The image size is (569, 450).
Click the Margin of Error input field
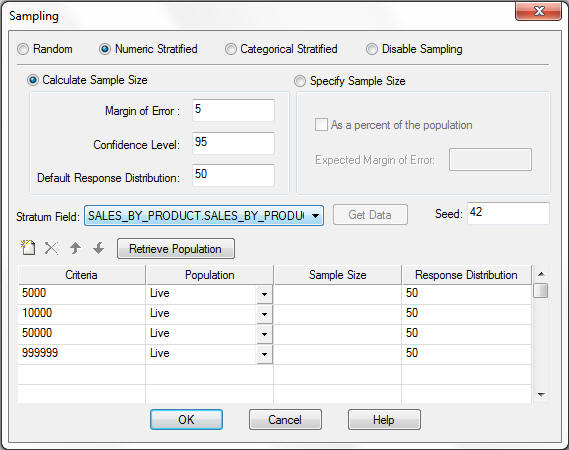pos(233,110)
